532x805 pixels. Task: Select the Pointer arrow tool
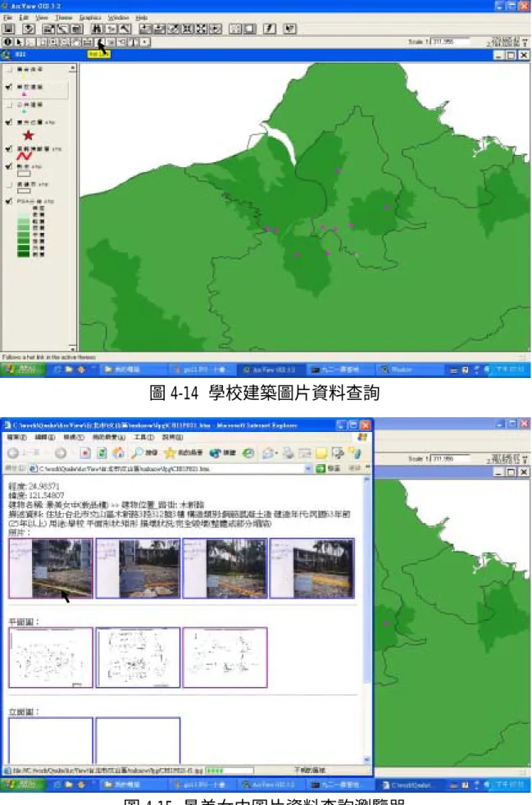[19, 42]
